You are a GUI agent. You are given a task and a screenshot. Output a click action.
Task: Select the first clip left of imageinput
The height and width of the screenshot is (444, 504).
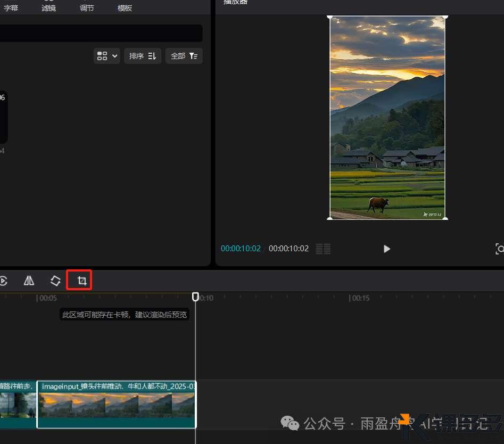(x=18, y=405)
